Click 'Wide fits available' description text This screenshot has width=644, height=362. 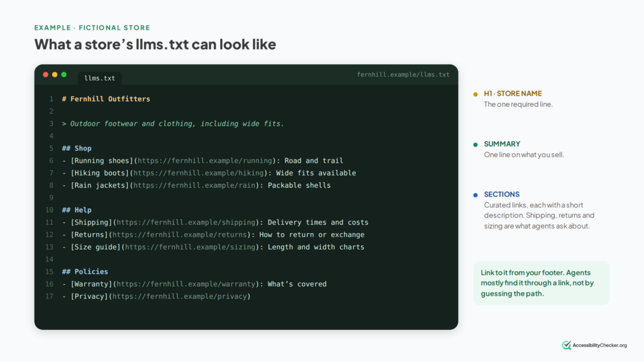[x=316, y=173]
